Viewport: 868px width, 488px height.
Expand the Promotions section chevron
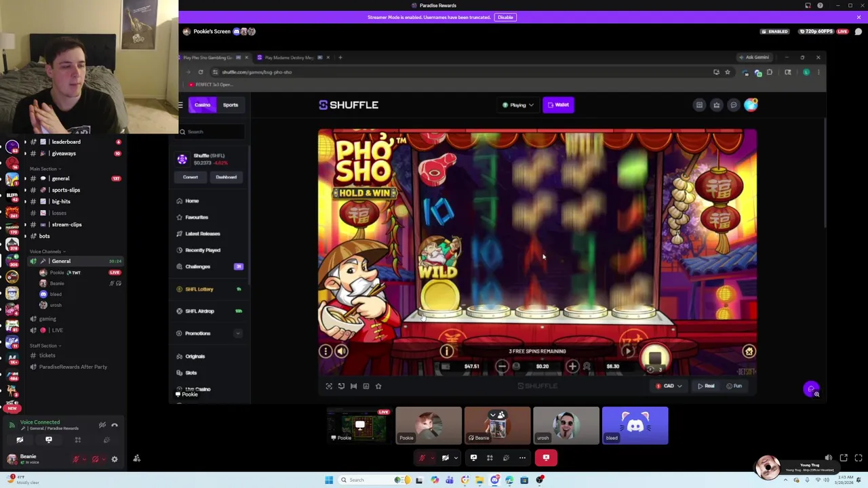(x=238, y=333)
